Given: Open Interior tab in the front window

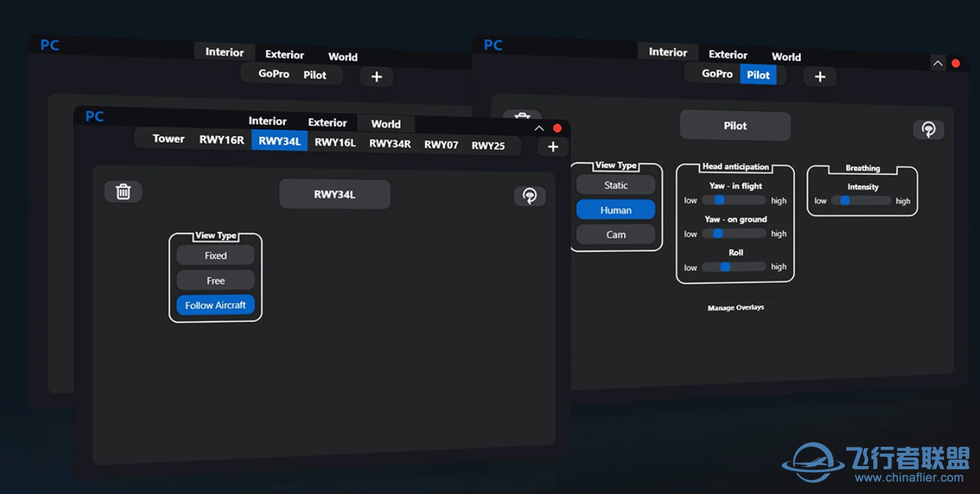Looking at the screenshot, I should tap(267, 121).
